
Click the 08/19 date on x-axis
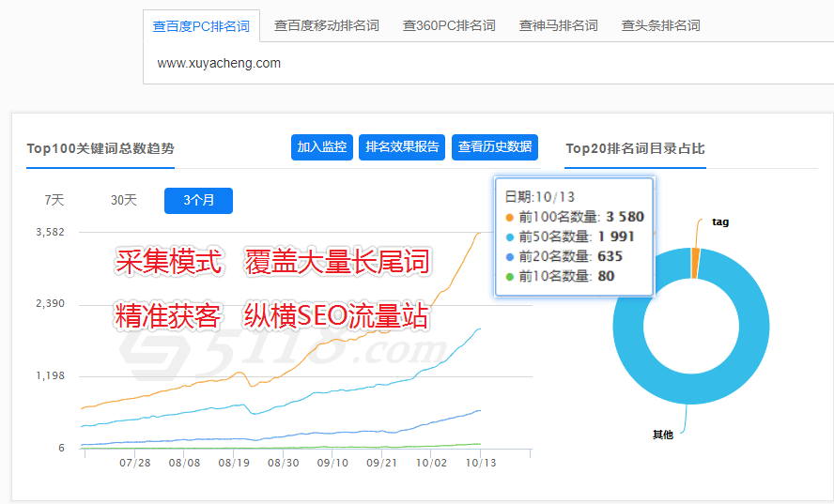point(234,463)
